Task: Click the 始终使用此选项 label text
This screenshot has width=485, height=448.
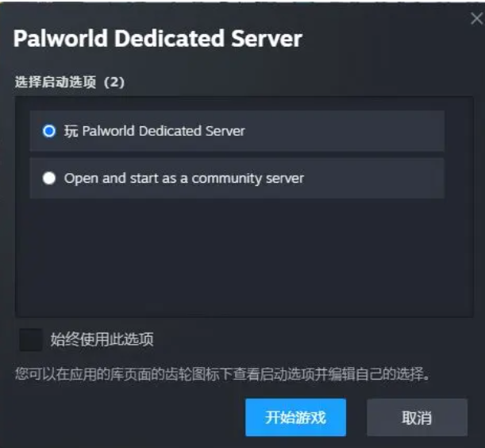Action: tap(102, 339)
